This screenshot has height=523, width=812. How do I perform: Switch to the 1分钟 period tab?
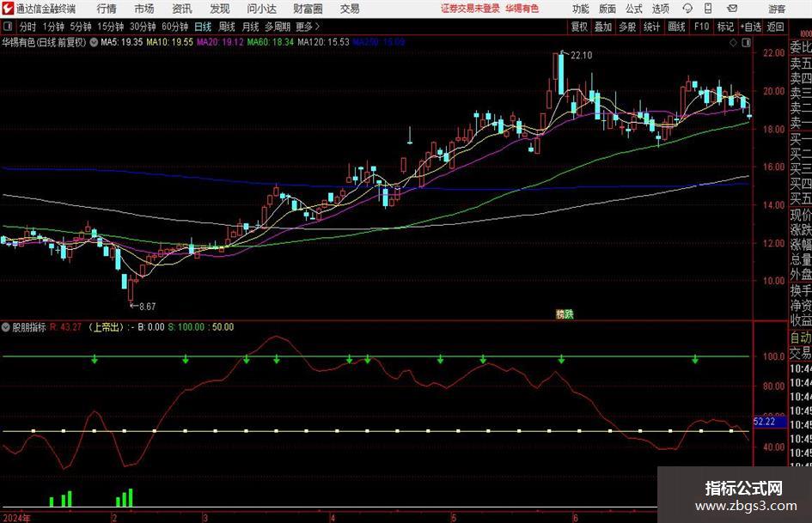53,27
